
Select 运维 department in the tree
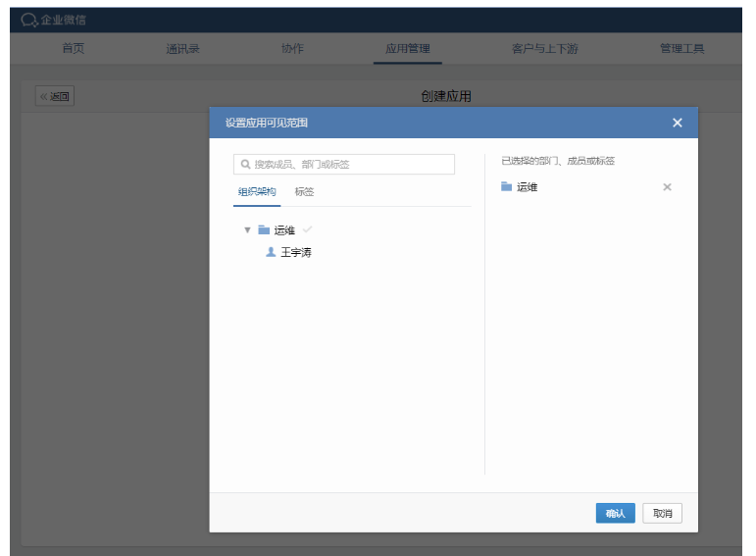click(284, 230)
